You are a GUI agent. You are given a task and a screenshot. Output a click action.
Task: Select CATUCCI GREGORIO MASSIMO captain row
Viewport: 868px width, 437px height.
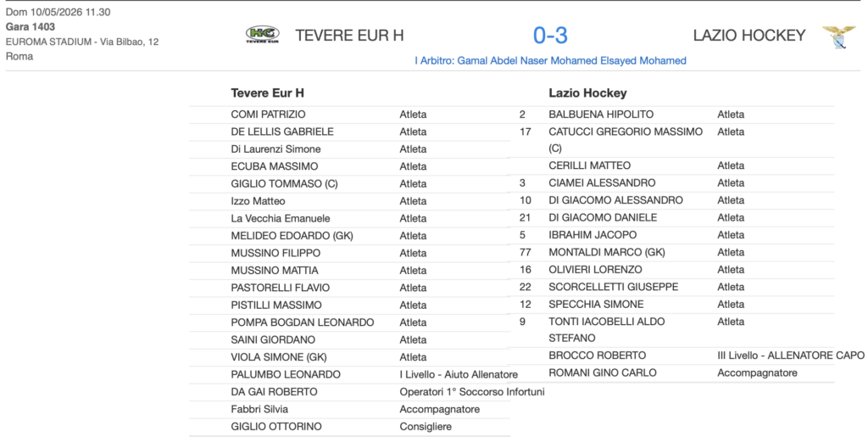click(x=671, y=140)
